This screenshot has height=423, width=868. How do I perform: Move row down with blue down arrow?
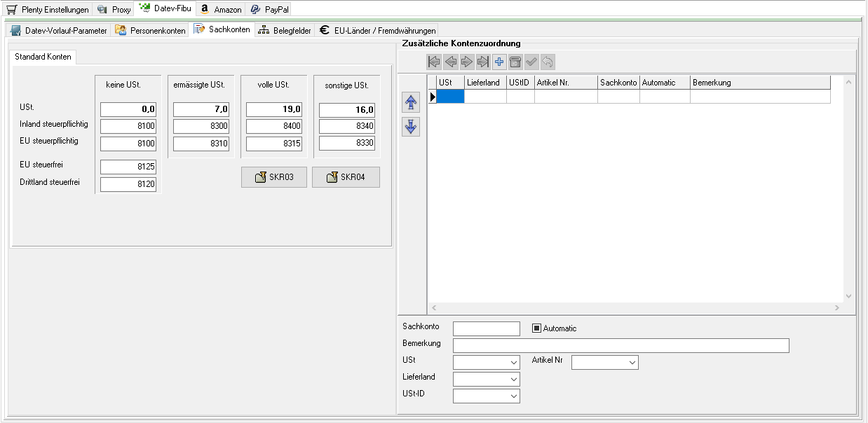point(411,127)
